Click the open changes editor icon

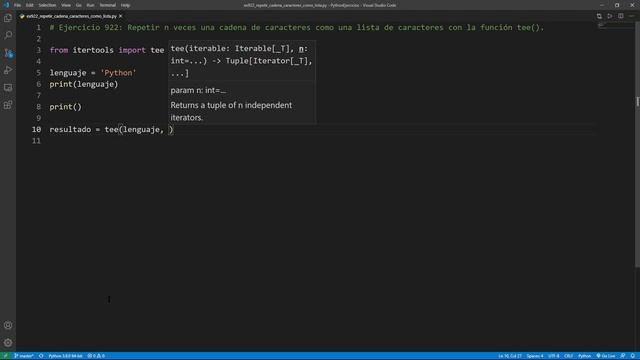point(599,16)
